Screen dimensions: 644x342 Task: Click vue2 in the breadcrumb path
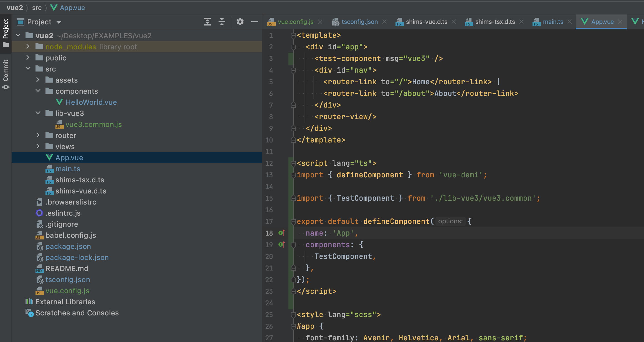[15, 7]
